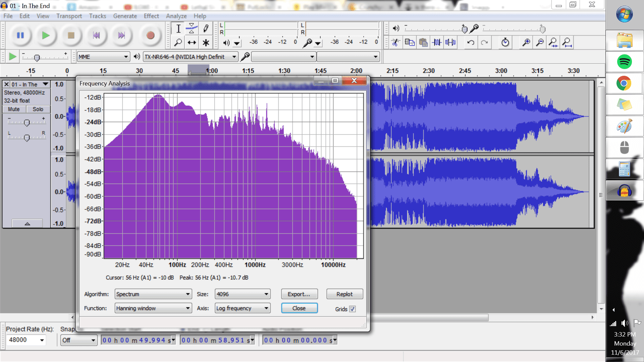Open the Function dropdown showing Hanning window
Viewport: 644px width, 362px height.
(153, 308)
